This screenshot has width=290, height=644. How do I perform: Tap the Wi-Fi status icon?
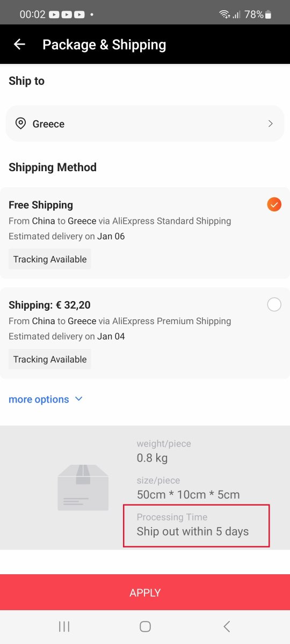tap(224, 14)
